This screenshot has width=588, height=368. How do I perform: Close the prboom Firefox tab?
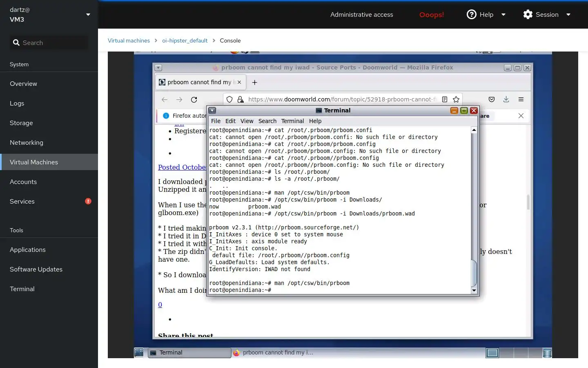click(239, 82)
